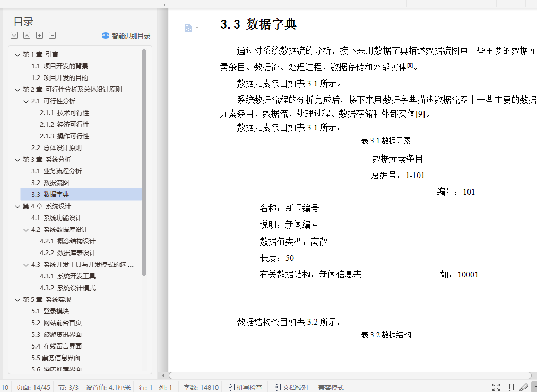
Task: Click 页面: 14/45 in status bar
Action: tap(33, 388)
